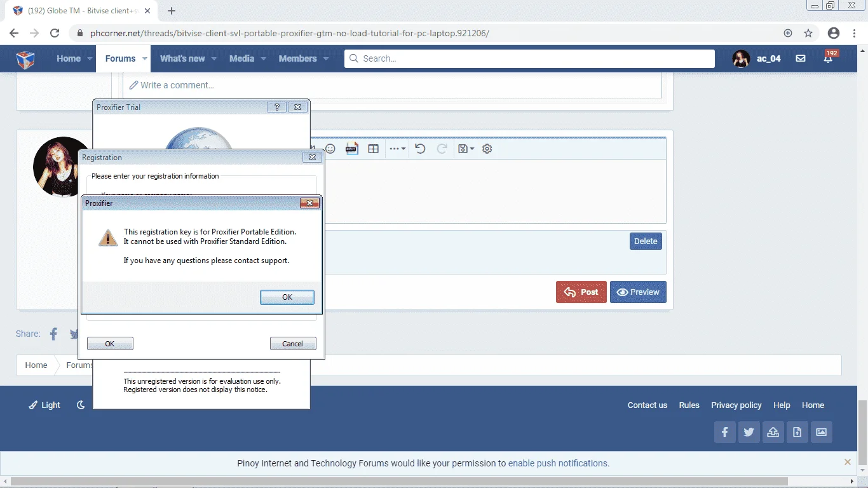The width and height of the screenshot is (868, 488).
Task: Expand the What's new dropdown arrow
Action: (x=214, y=58)
